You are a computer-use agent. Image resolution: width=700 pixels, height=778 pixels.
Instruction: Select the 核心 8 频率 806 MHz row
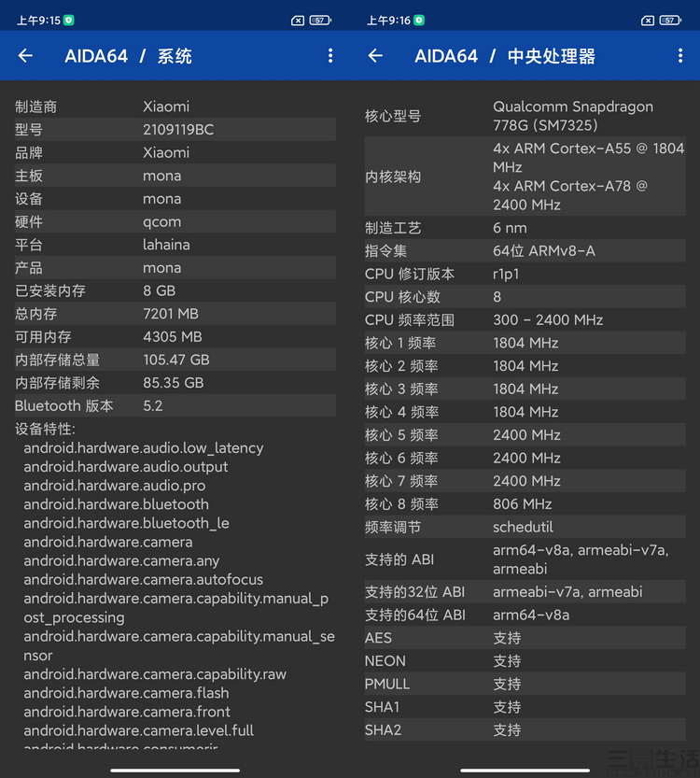[x=525, y=504]
